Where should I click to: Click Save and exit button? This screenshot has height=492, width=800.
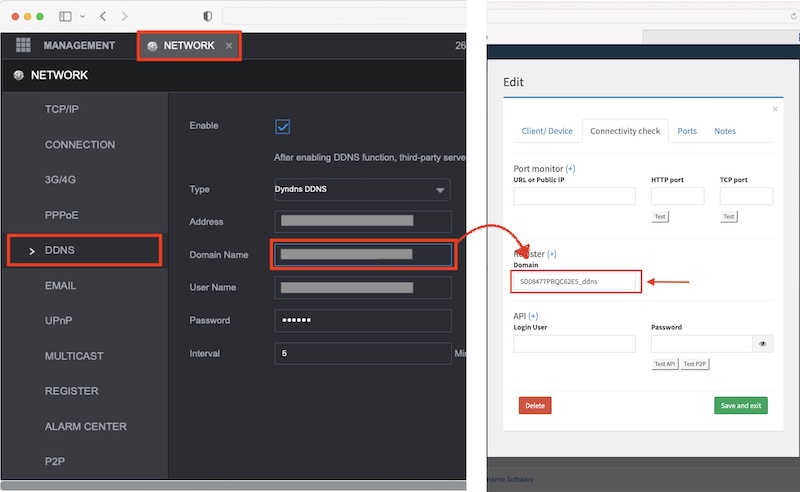tap(740, 405)
